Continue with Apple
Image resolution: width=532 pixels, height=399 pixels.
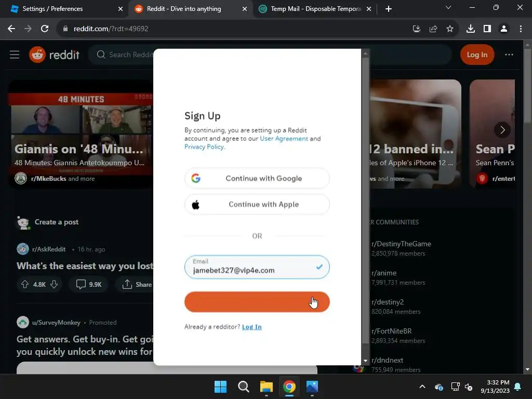point(257,204)
